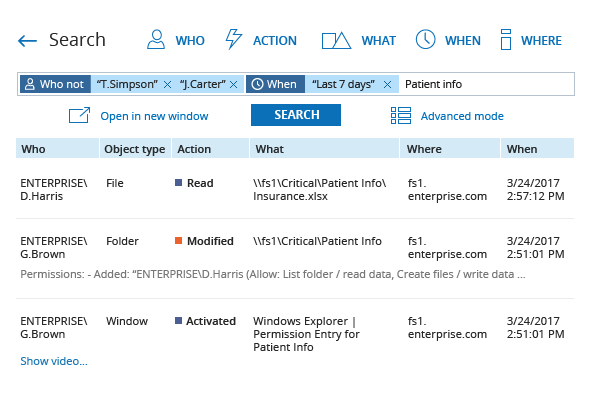Expand the Modified row permissions details text

273,274
